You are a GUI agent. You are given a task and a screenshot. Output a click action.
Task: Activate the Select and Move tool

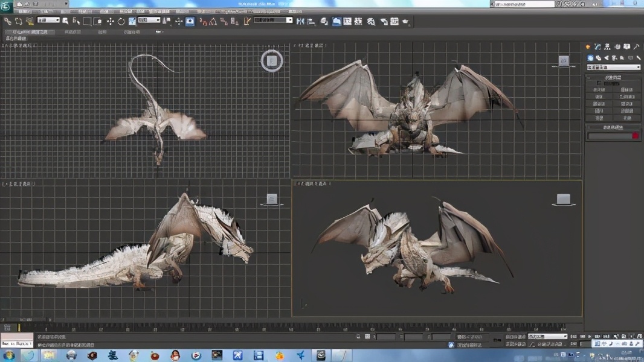110,21
